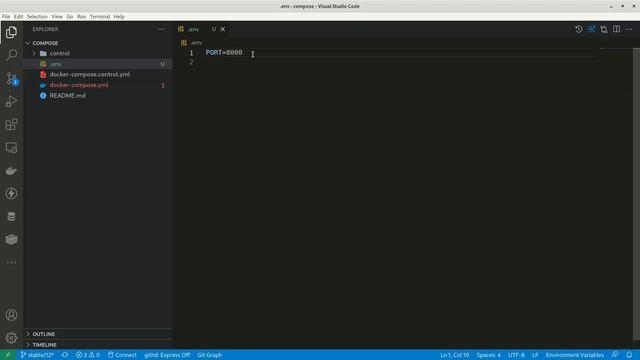The width and height of the screenshot is (640, 360).
Task: Synchronize changes from the status bar
Action: pyautogui.click(x=65, y=355)
